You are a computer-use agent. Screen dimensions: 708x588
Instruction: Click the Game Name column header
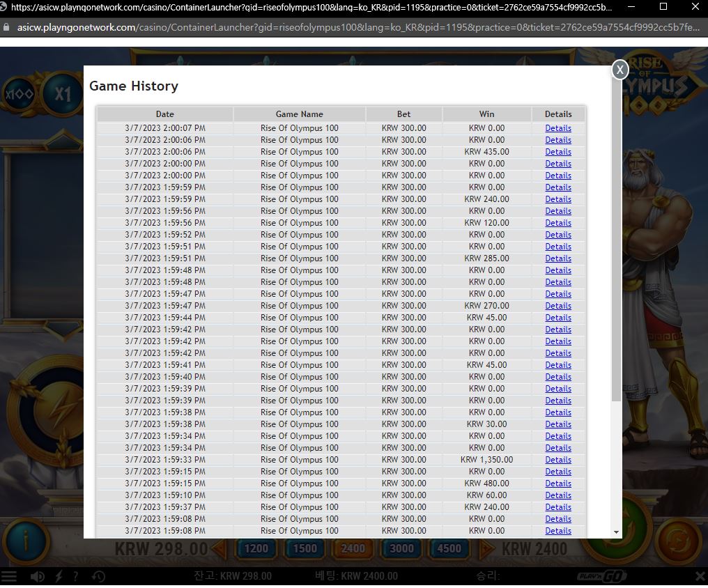300,114
